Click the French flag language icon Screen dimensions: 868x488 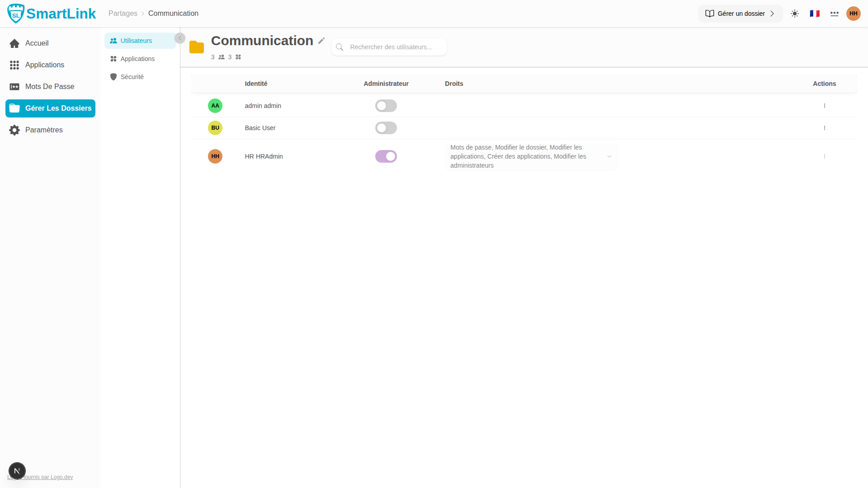coord(815,14)
